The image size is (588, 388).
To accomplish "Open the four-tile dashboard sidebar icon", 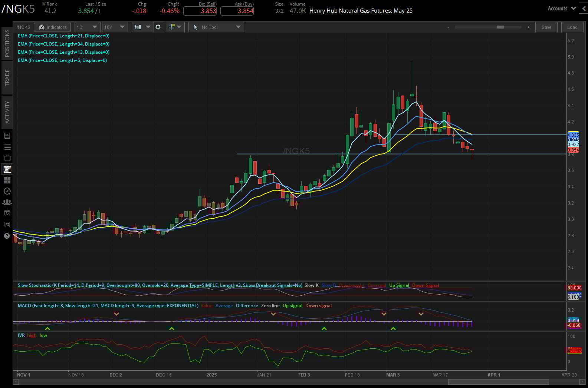I will point(7,180).
